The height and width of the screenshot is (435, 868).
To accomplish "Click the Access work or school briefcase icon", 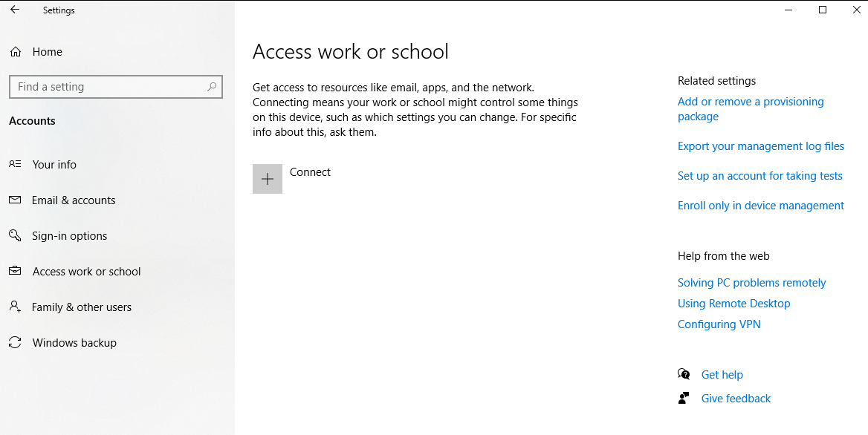I will tap(15, 272).
